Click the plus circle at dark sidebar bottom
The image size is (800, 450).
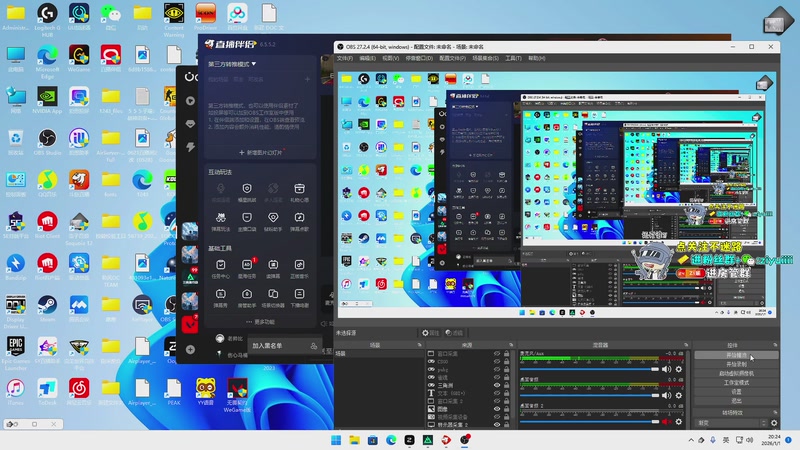coord(190,349)
